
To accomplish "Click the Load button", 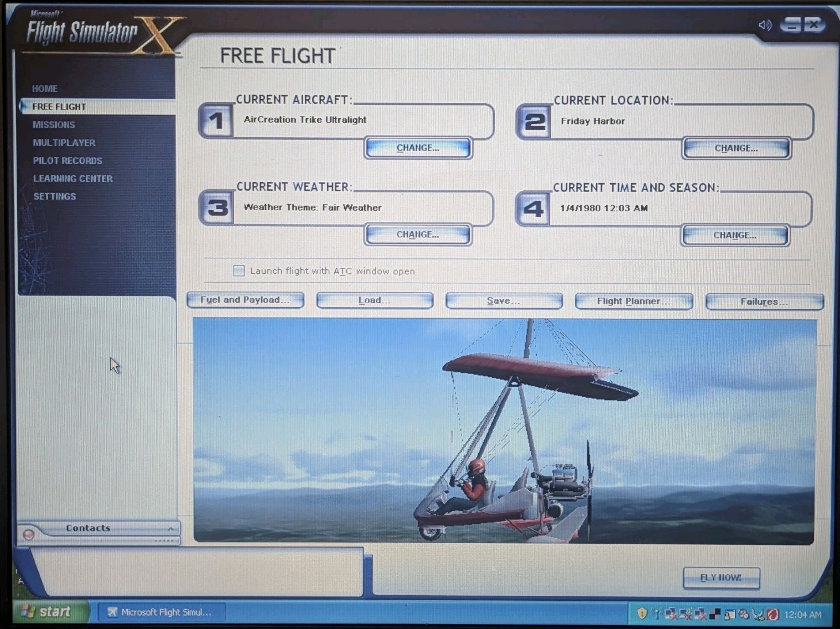I will [375, 300].
